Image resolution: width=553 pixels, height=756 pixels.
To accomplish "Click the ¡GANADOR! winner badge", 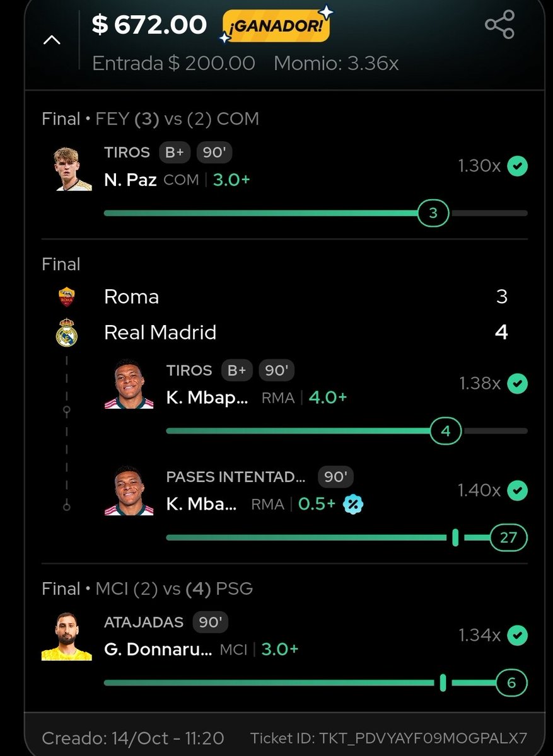I will [276, 26].
